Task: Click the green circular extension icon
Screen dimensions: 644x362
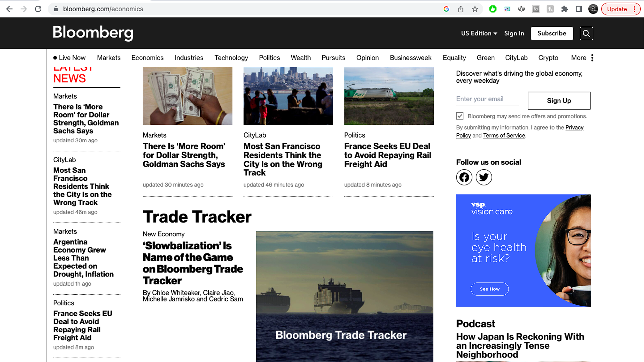Action: (493, 9)
